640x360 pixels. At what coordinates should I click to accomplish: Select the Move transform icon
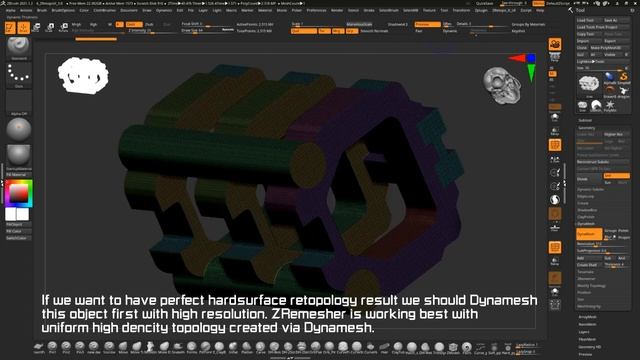pyautogui.click(x=36, y=28)
